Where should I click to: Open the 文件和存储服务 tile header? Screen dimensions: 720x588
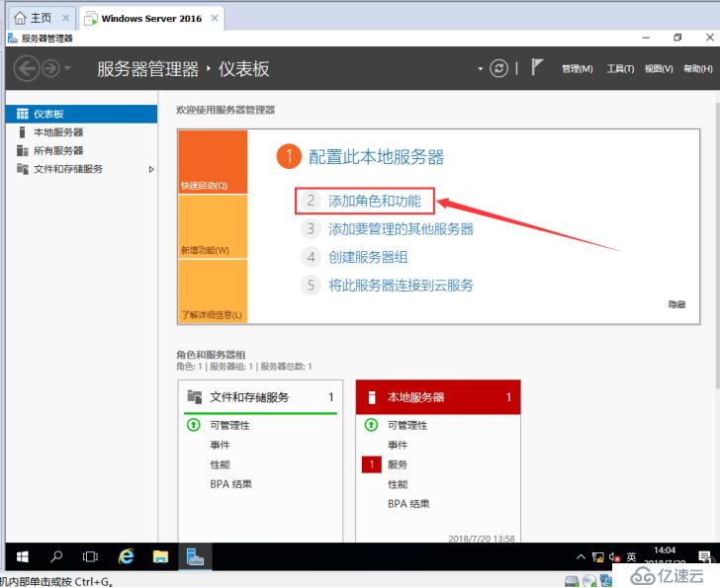pos(260,397)
